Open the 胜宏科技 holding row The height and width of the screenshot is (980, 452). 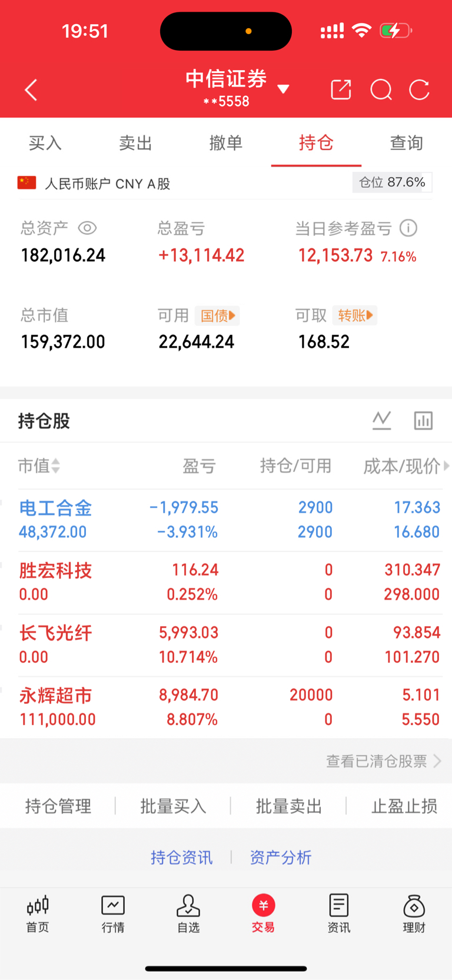226,582
